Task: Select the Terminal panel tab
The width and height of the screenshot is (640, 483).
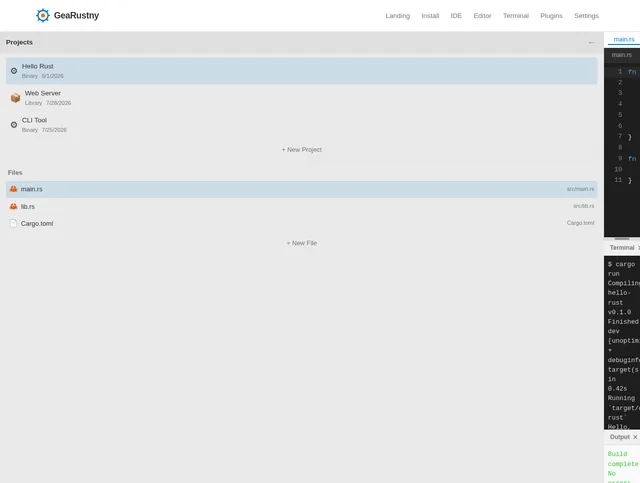Action: point(622,248)
